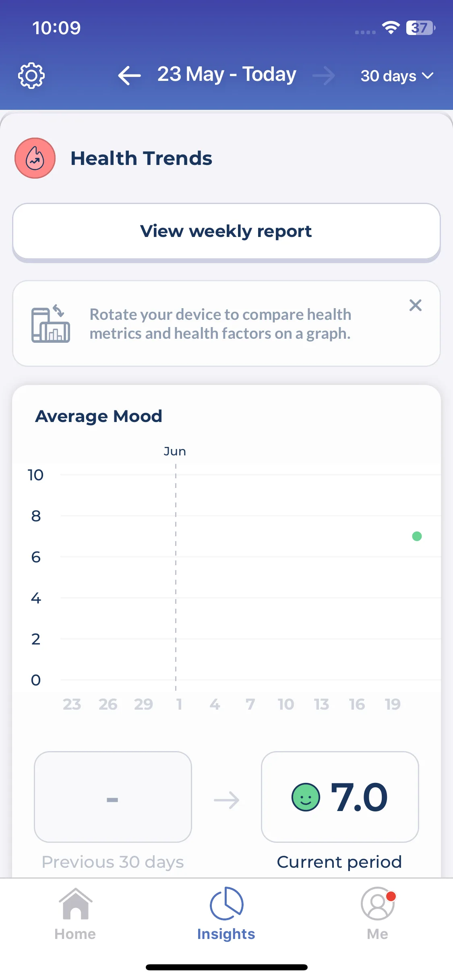453x980 pixels.
Task: Tap the Health Trends flame icon
Action: 35,158
